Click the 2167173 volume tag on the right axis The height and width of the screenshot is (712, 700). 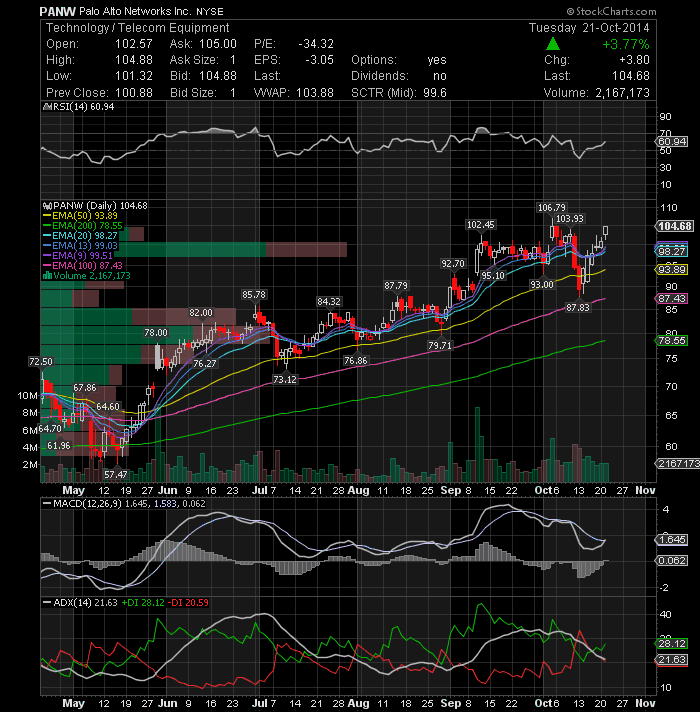point(678,463)
